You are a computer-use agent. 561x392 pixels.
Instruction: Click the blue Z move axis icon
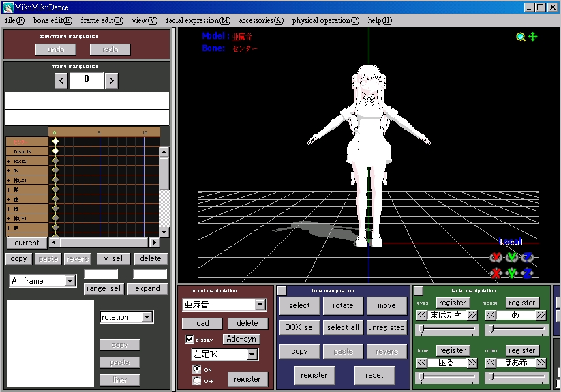click(527, 273)
